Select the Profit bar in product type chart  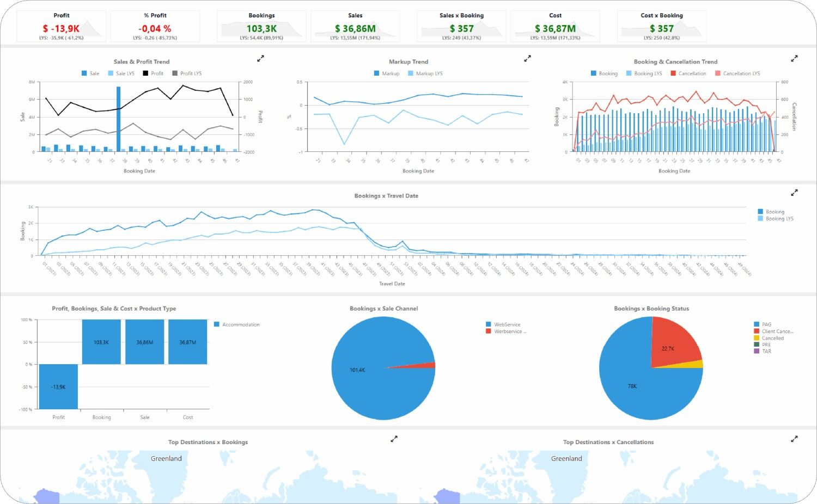(58, 386)
